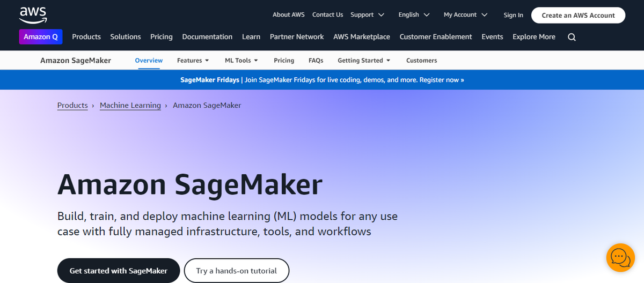This screenshot has height=283, width=644.
Task: Open the Customer Enablement menu
Action: click(436, 37)
